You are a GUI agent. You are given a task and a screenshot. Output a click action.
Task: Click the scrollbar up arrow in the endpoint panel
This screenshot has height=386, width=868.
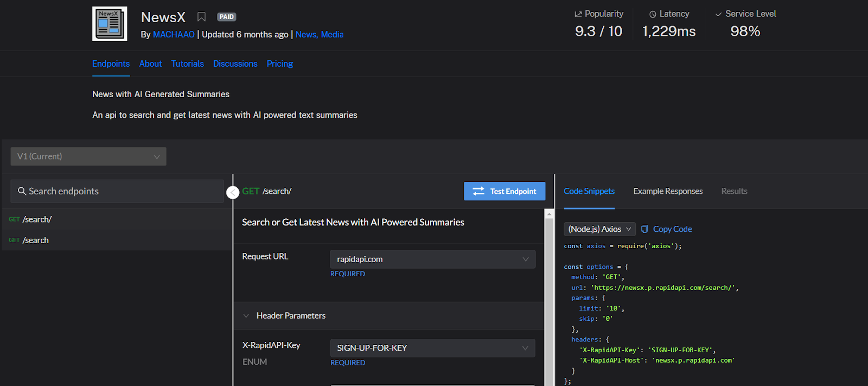549,214
